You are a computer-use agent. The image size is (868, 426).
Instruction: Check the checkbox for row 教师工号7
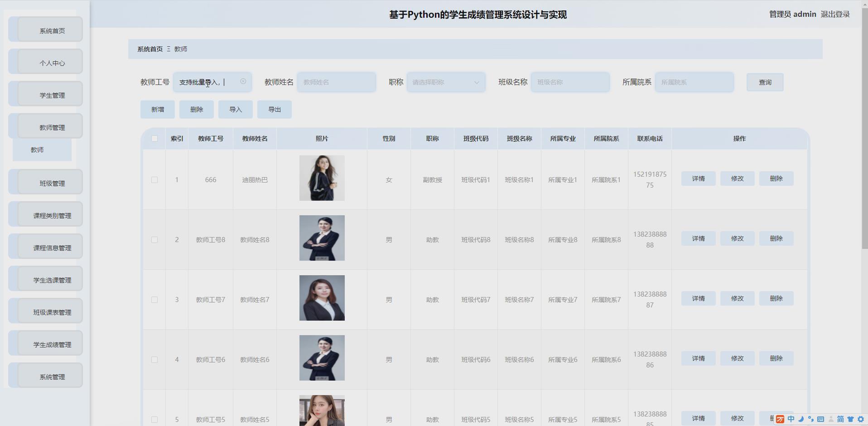click(x=154, y=300)
